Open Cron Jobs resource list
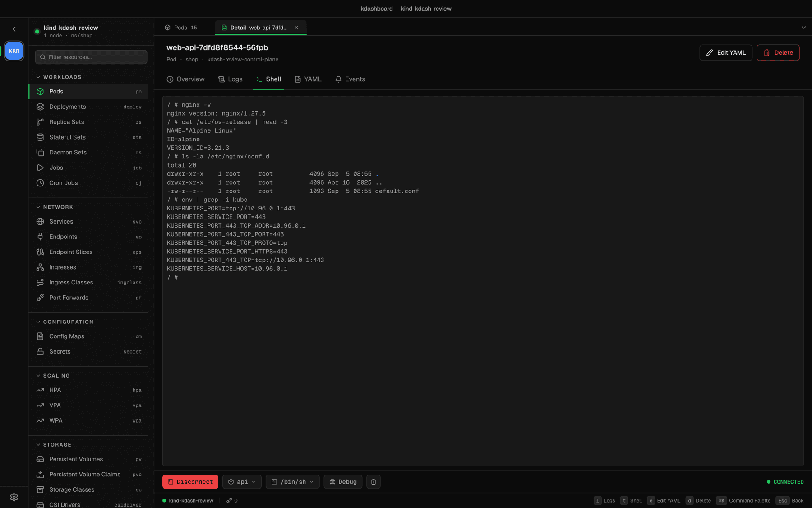The height and width of the screenshot is (508, 812). click(88, 183)
